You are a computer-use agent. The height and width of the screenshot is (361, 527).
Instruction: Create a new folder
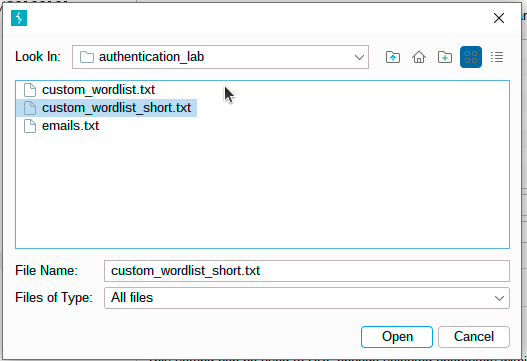445,57
